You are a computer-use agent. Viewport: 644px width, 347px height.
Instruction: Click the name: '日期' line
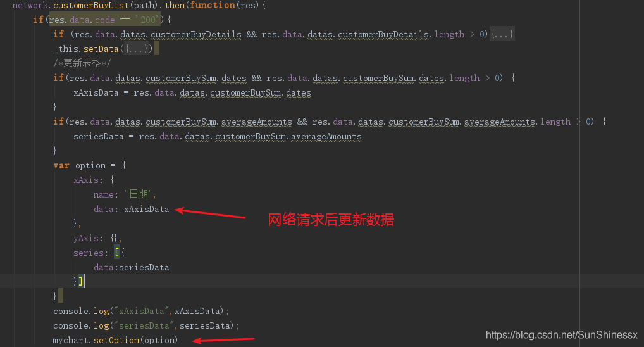tap(125, 194)
